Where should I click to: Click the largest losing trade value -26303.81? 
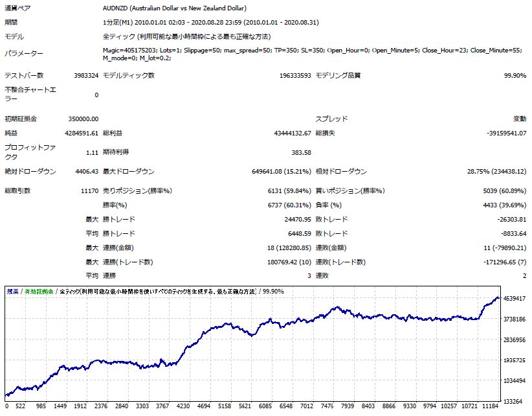512,220
